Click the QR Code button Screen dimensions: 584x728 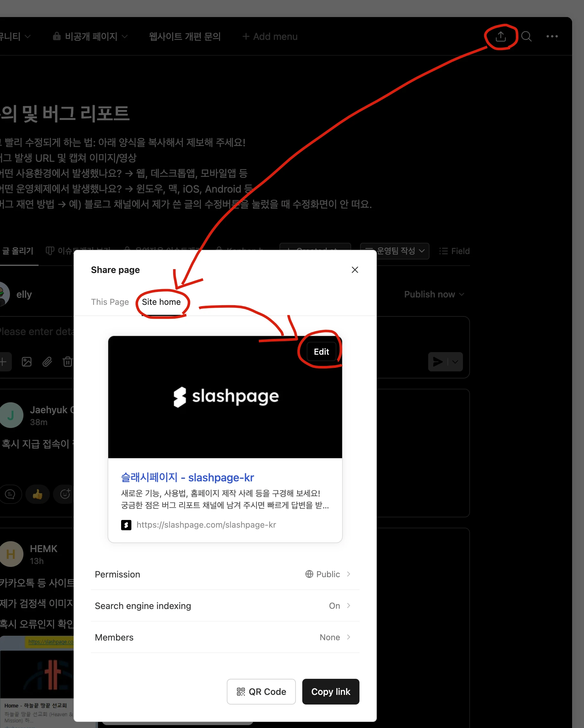(261, 692)
